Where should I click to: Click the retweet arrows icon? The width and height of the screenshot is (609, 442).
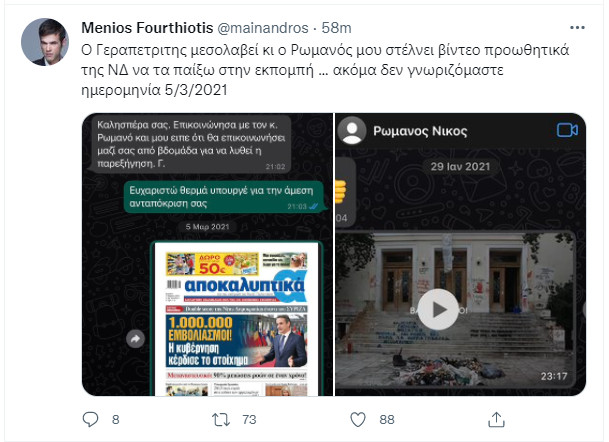221,419
